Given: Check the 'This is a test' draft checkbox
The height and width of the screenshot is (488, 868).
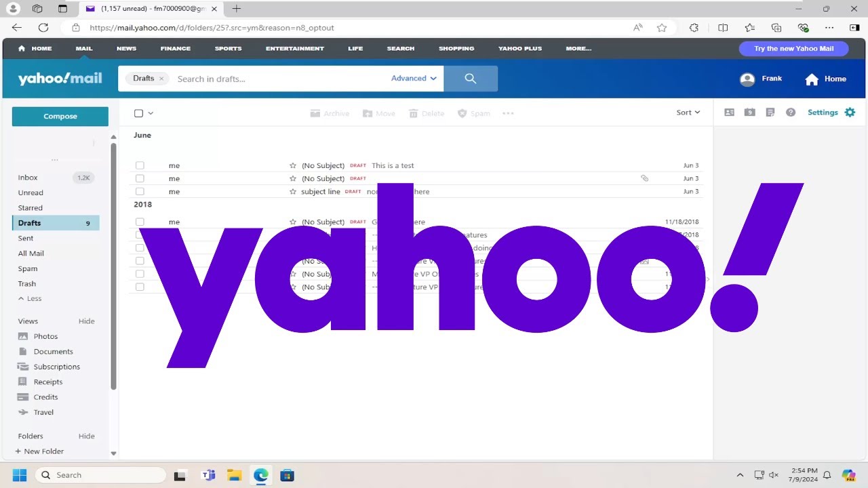Looking at the screenshot, I should (x=140, y=165).
